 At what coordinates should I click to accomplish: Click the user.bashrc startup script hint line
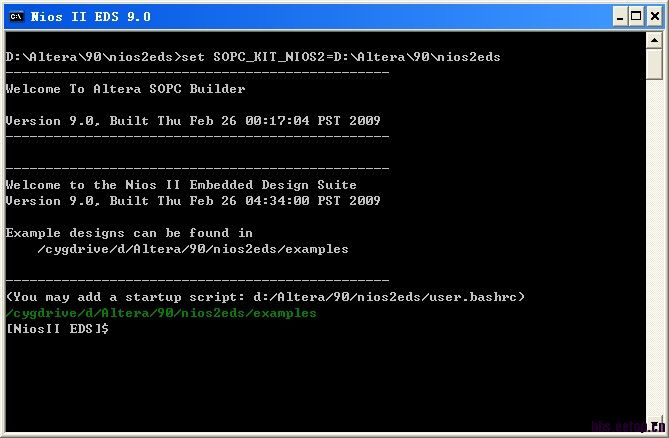click(x=265, y=297)
